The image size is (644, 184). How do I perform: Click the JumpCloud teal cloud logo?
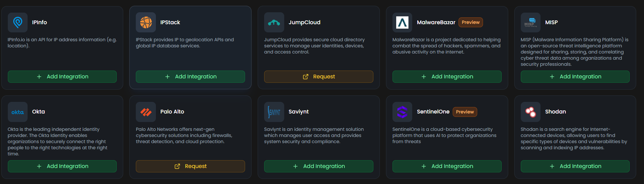274,22
